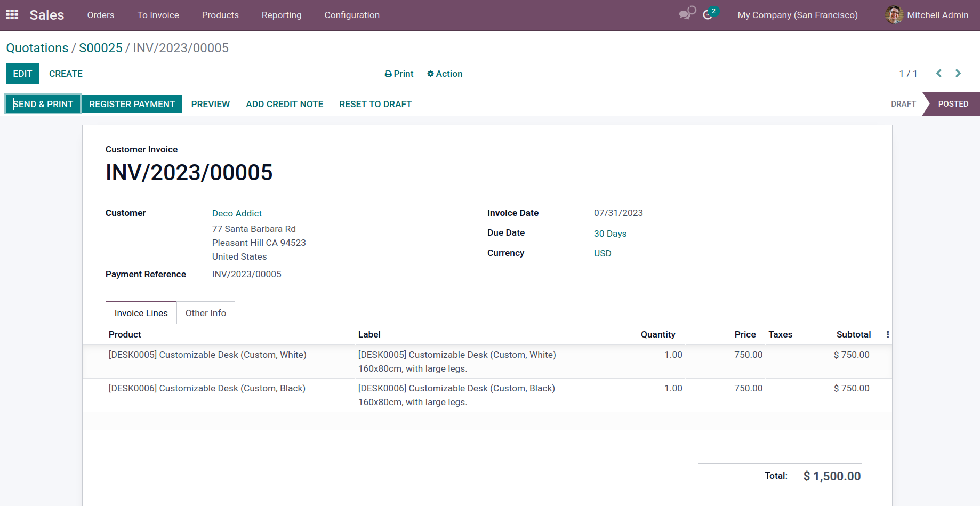Image resolution: width=980 pixels, height=506 pixels.
Task: Go back to Quotations breadcrumb
Action: (x=37, y=48)
